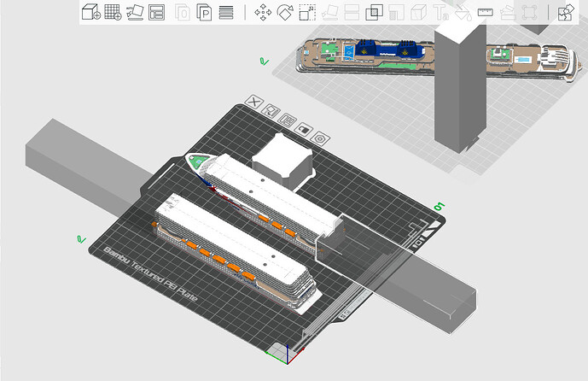Select the Scale tool
588x381 pixels.
tap(307, 12)
